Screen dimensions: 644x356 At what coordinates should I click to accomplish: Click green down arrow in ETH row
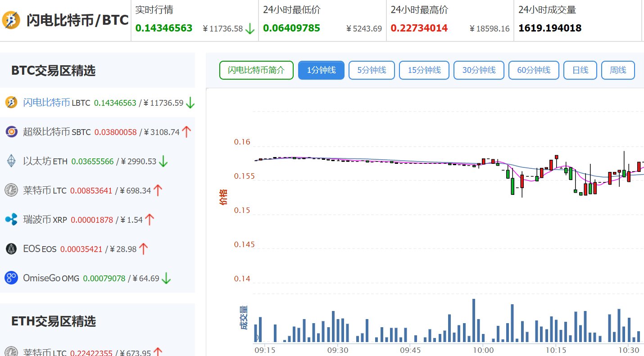[163, 161]
